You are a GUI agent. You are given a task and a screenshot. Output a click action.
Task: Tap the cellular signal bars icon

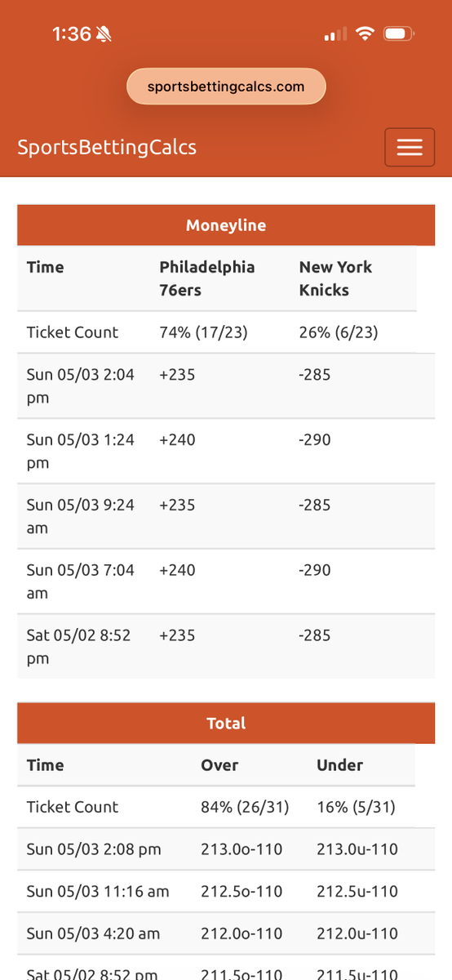tap(335, 34)
